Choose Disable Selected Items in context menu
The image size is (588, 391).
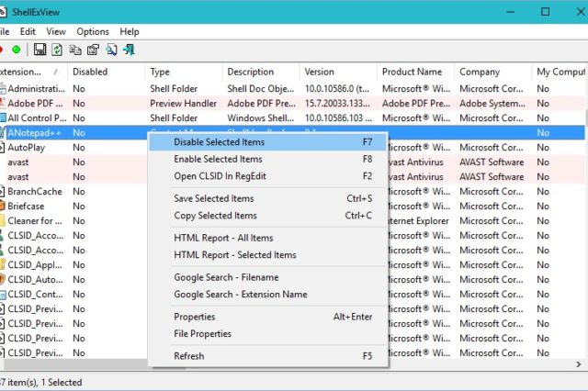[220, 142]
